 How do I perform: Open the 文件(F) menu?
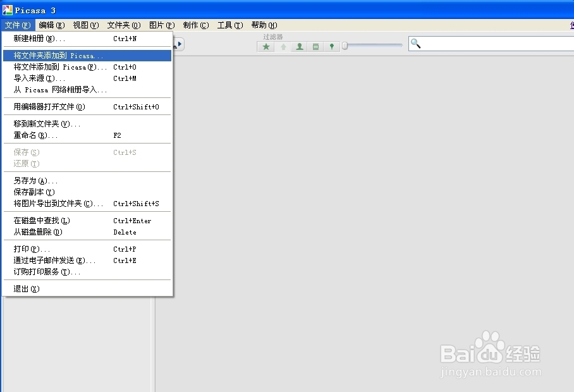coord(18,25)
